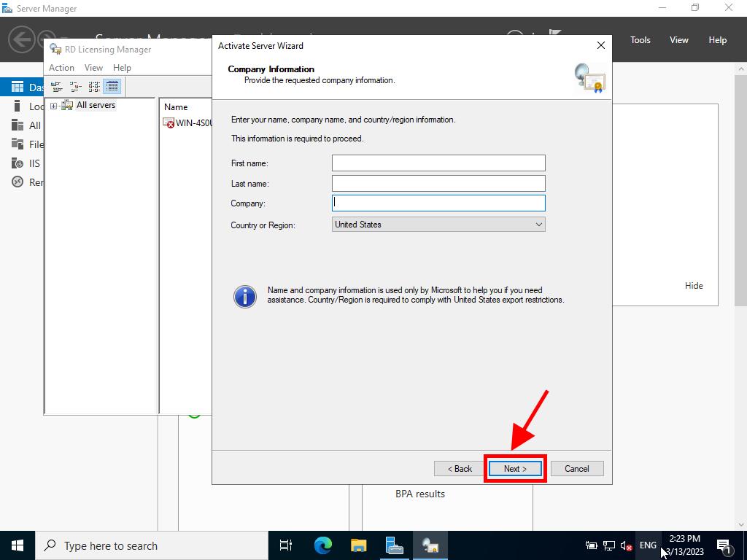Click the Task View taskbar icon
This screenshot has height=560, width=747.
(x=286, y=545)
